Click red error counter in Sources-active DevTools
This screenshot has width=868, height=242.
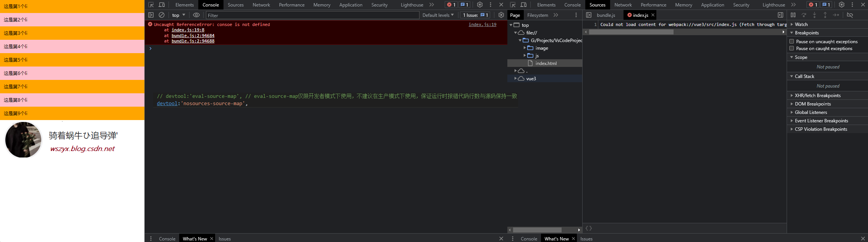[x=813, y=5]
